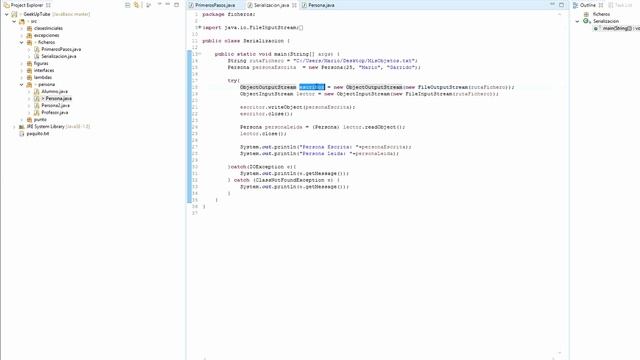
Task: Collapse the src folder node
Action: point(14,21)
